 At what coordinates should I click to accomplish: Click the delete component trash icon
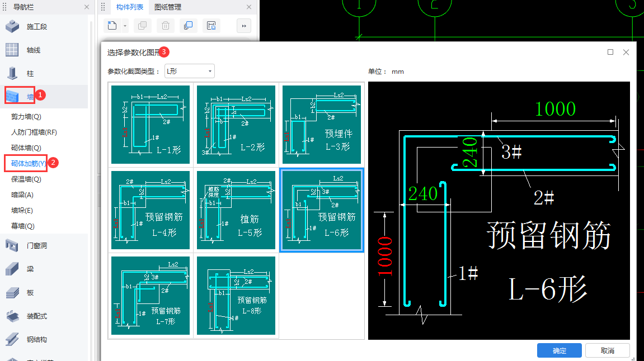point(166,26)
